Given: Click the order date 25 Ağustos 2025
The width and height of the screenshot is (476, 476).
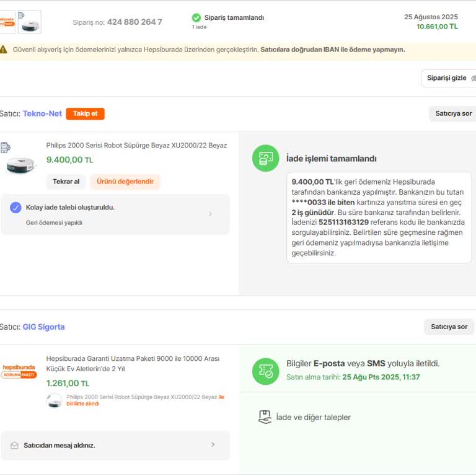Looking at the screenshot, I should tap(431, 17).
